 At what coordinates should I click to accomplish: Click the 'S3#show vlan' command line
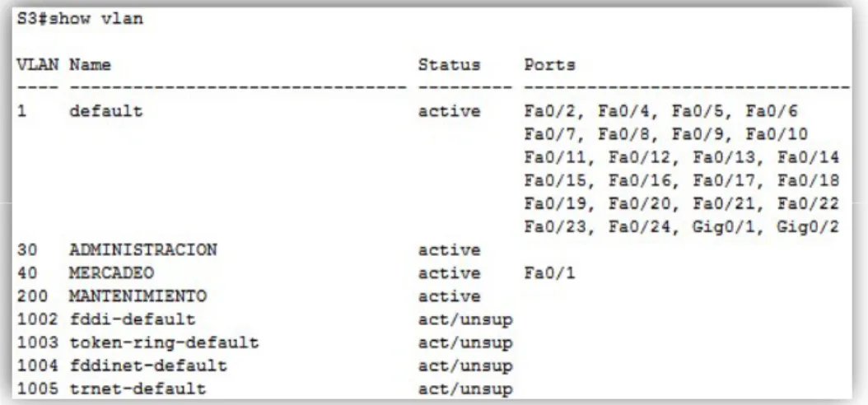click(x=80, y=19)
